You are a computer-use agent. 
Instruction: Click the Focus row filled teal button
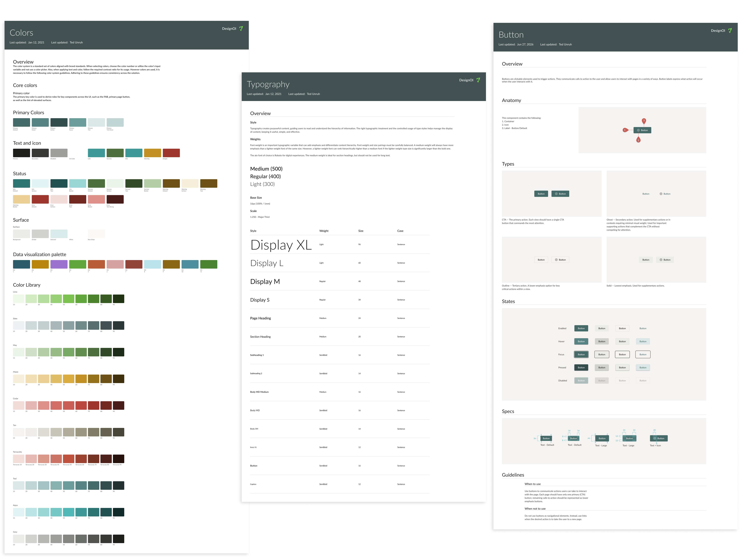[x=581, y=354]
